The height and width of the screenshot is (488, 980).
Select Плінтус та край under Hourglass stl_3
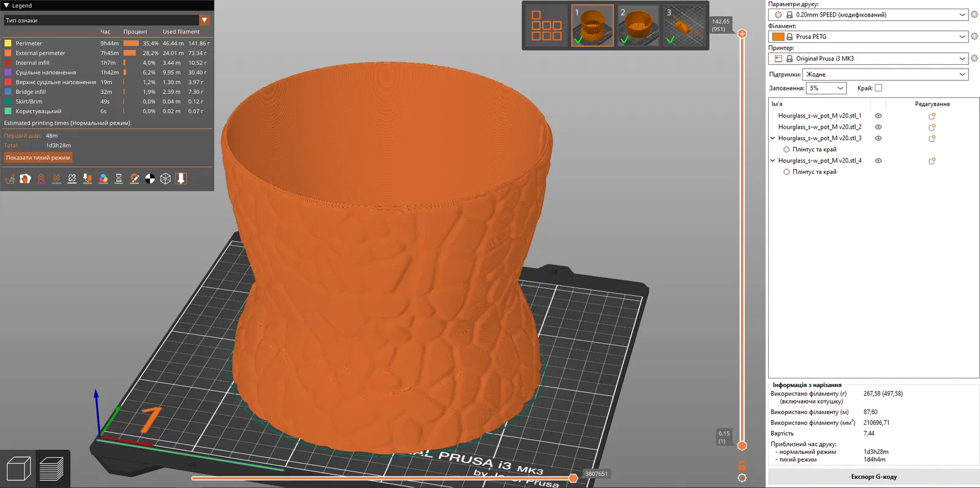click(x=814, y=149)
